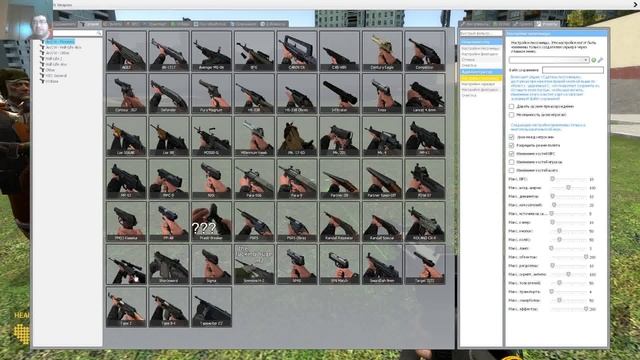Select the Randall Special weapon icon

point(382,221)
